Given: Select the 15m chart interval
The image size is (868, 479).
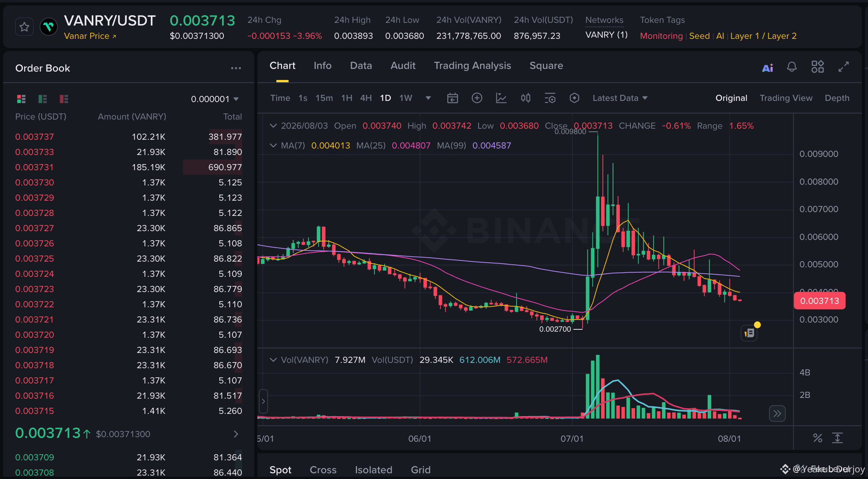Looking at the screenshot, I should 324,98.
